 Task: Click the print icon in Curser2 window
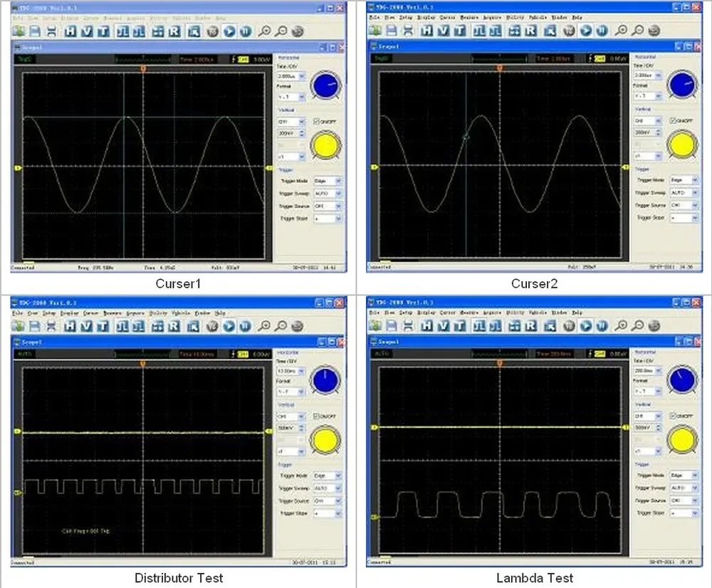pos(408,31)
